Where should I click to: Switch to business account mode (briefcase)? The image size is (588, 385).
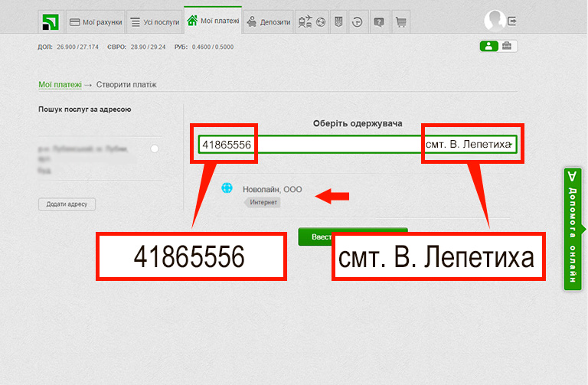pyautogui.click(x=508, y=47)
